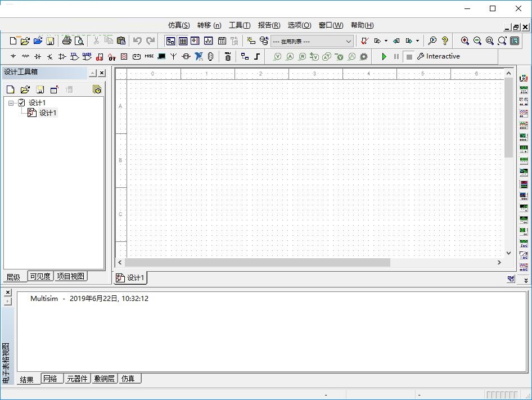The width and height of the screenshot is (532, 400).
Task: Click the zoom in magnifier icon
Action: point(465,41)
